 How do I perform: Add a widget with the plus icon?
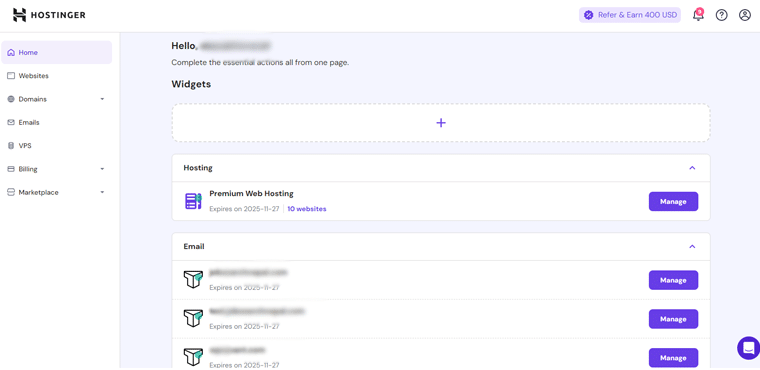tap(441, 123)
